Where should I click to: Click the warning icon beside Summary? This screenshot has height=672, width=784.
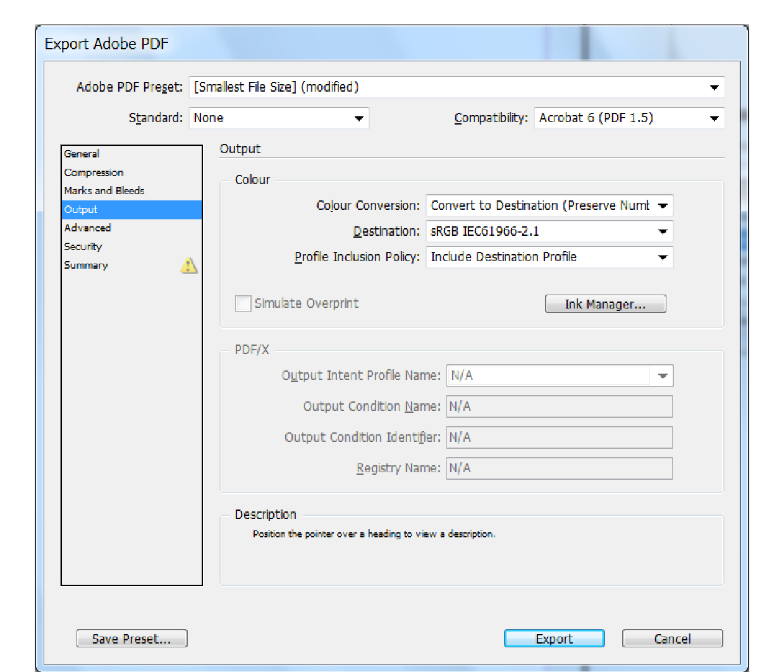189,266
